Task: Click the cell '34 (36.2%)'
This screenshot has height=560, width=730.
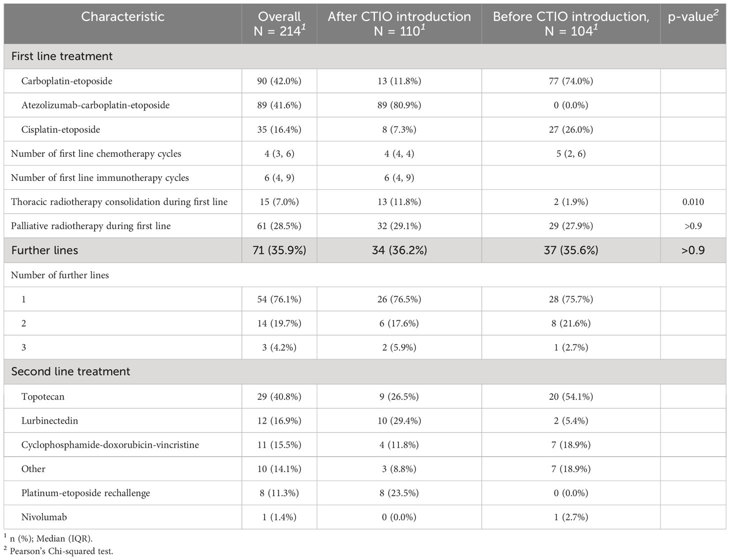Action: [x=399, y=250]
